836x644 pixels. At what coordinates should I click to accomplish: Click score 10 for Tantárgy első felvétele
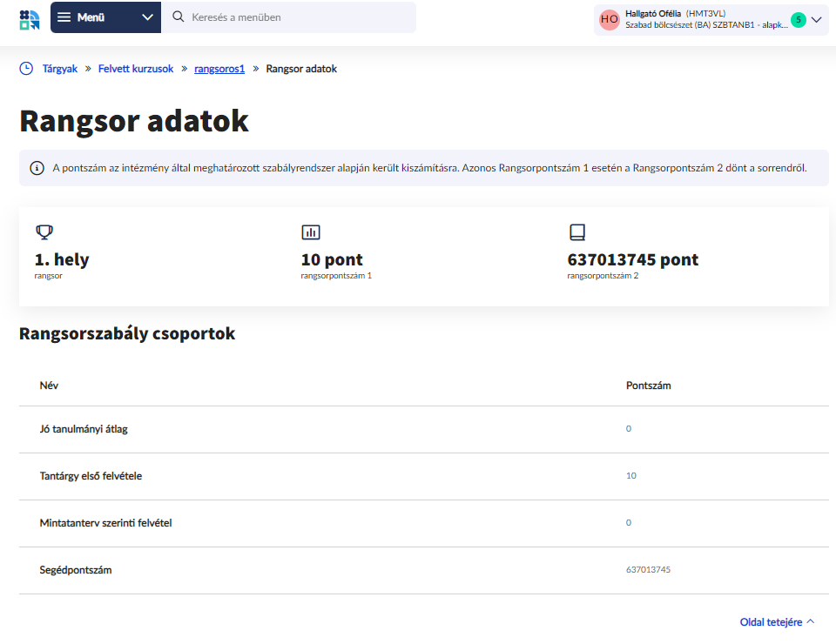pyautogui.click(x=631, y=476)
